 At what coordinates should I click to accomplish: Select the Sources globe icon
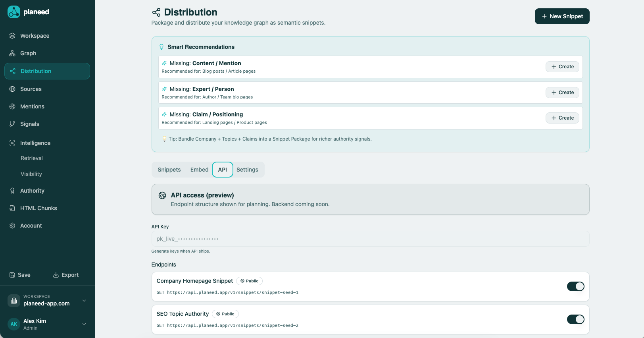pyautogui.click(x=12, y=89)
